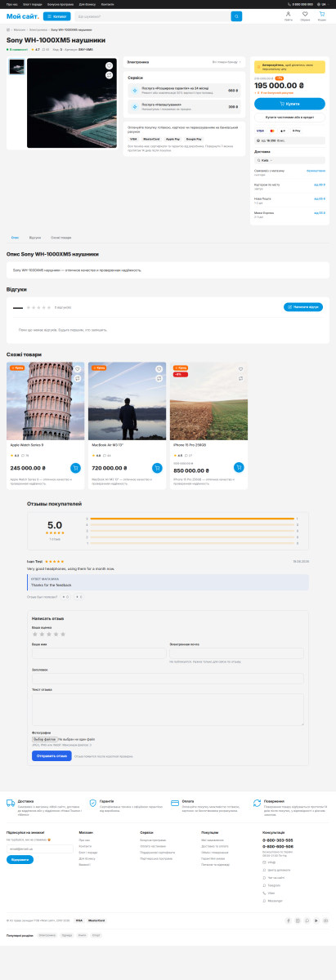Open Про нас in top menu

click(x=12, y=4)
